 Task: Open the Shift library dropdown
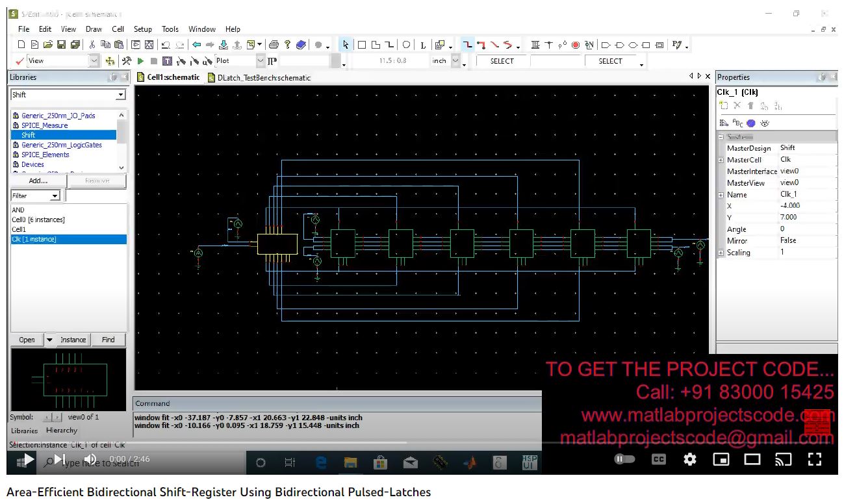tap(120, 95)
